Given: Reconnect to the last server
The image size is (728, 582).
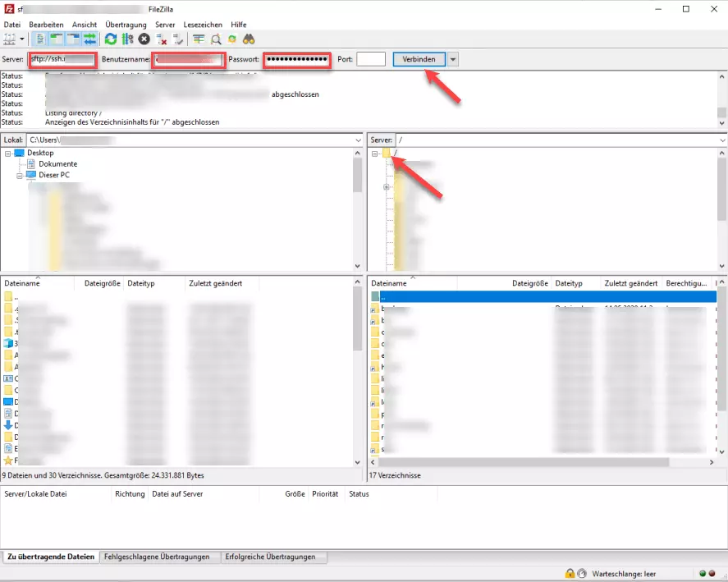Looking at the screenshot, I should [x=178, y=39].
